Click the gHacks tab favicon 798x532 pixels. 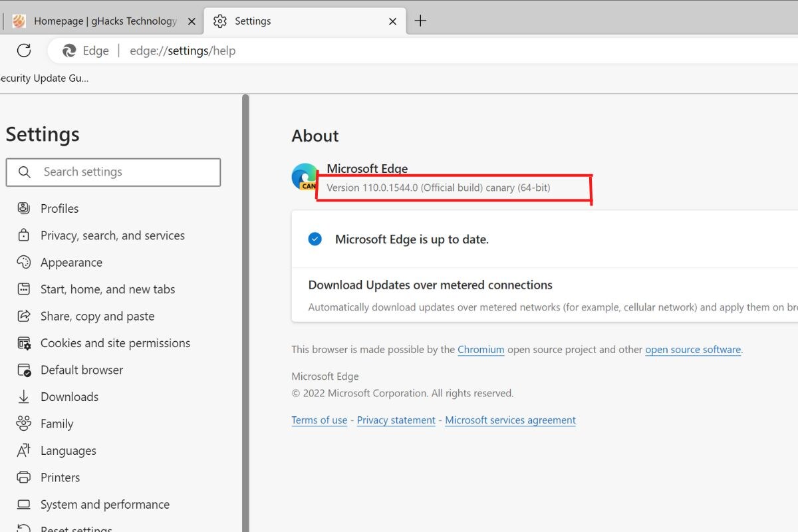(19, 21)
